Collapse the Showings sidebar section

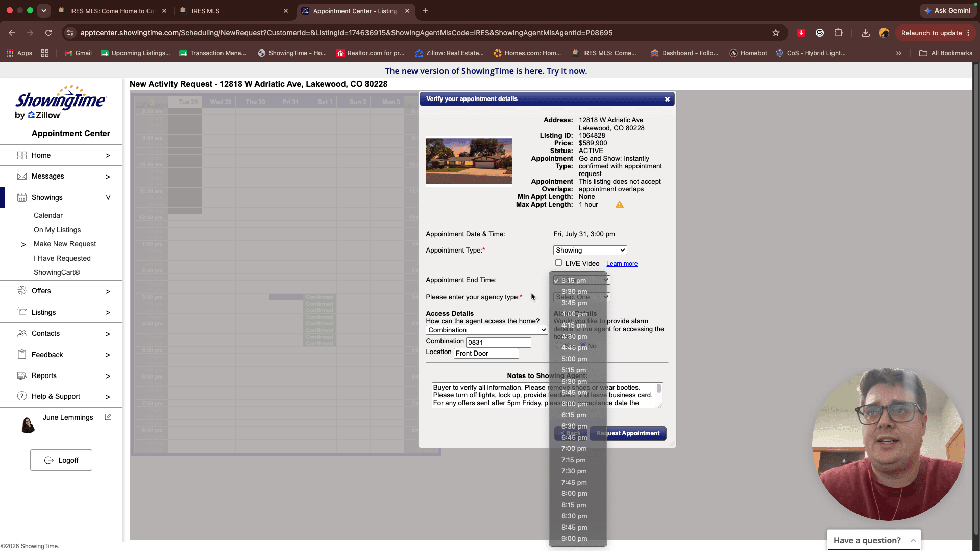[108, 197]
